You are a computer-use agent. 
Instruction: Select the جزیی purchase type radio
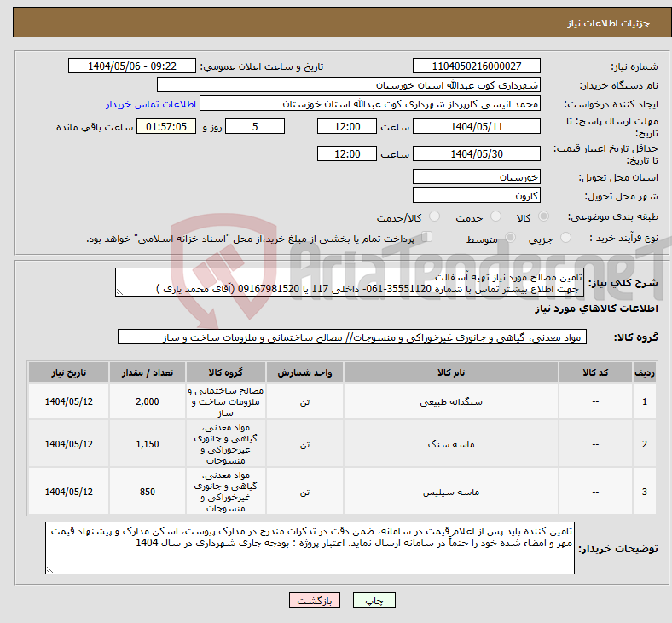coord(565,238)
